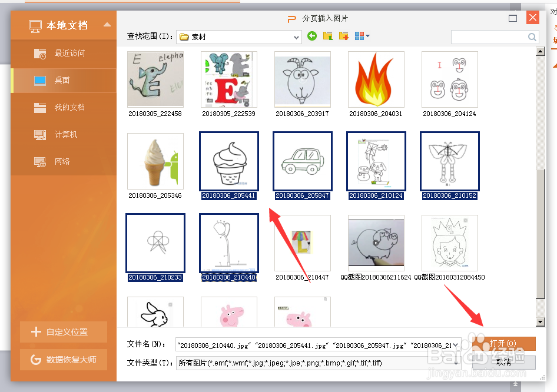The height and width of the screenshot is (392, 557).
Task: Click file name 20180305_222458
Action: click(x=155, y=114)
